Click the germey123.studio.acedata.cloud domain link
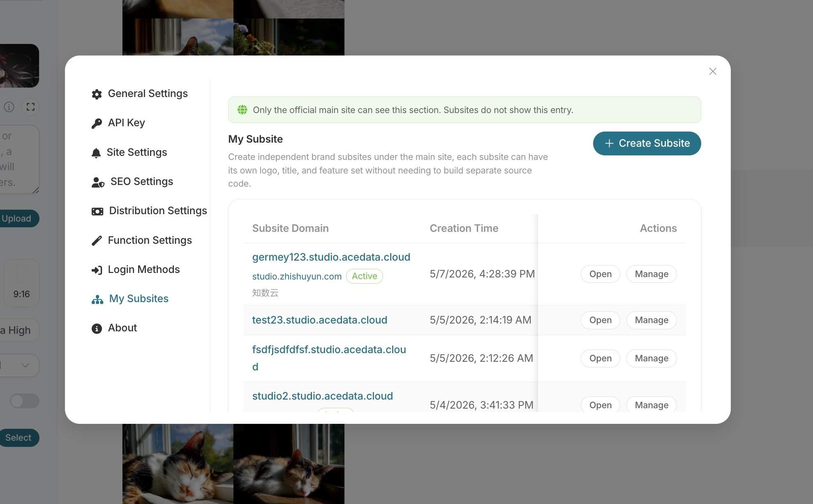 coord(331,257)
